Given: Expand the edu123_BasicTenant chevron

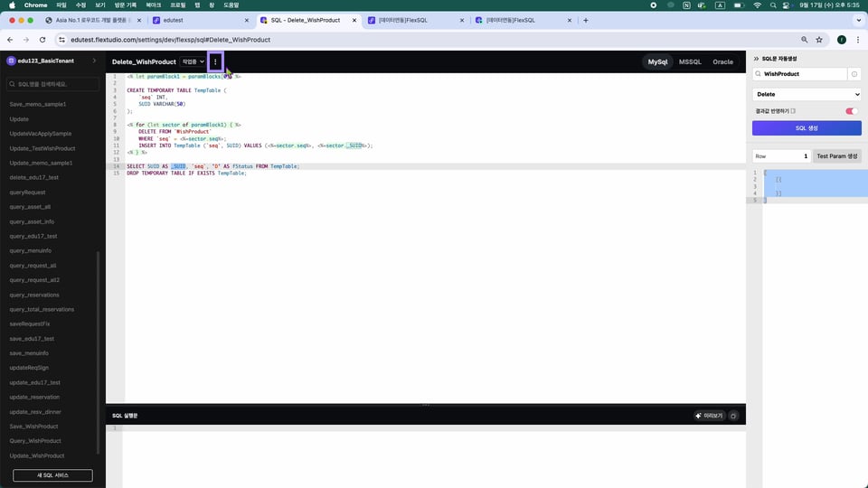Looking at the screenshot, I should point(94,61).
